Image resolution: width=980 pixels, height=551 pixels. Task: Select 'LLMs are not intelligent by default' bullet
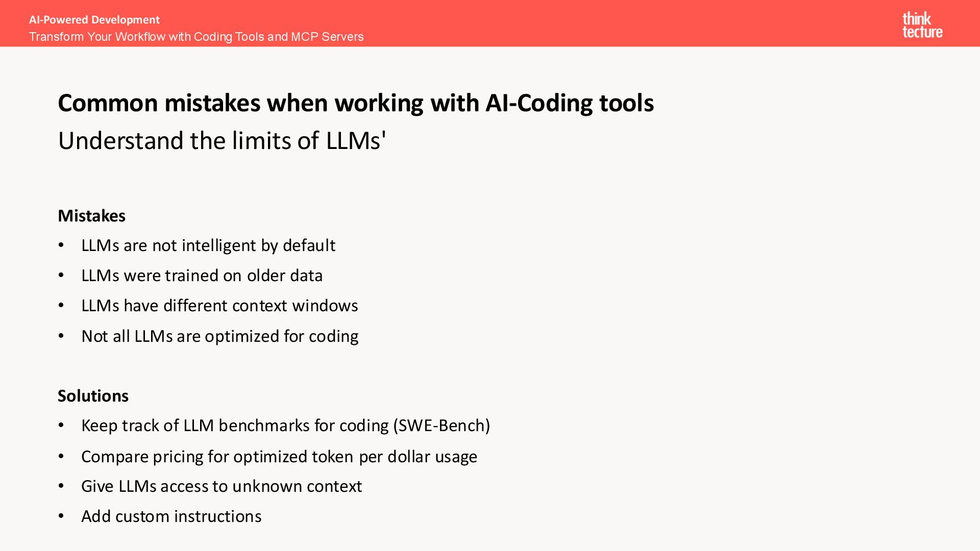208,245
